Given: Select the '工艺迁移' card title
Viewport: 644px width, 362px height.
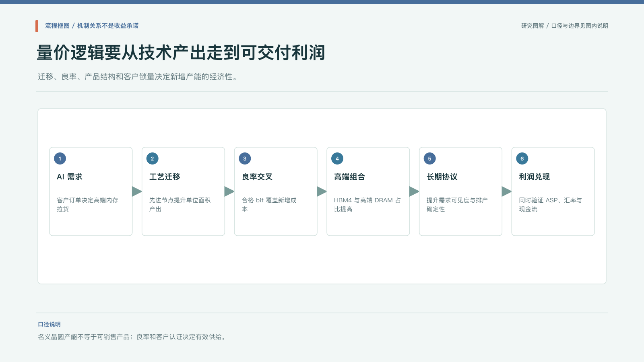Looking at the screenshot, I should [165, 177].
